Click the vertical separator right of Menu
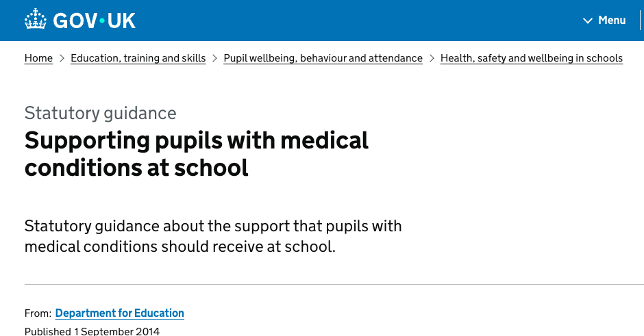Viewport: 644px width, 336px height. tap(640, 21)
